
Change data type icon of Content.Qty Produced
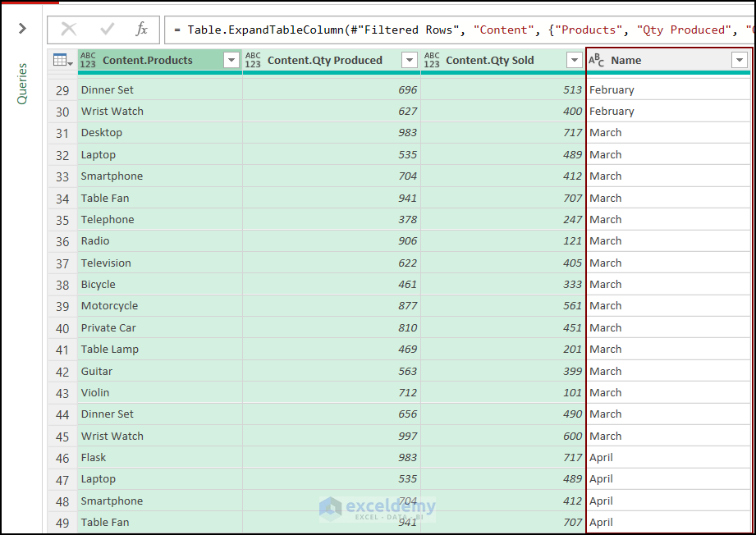point(253,60)
